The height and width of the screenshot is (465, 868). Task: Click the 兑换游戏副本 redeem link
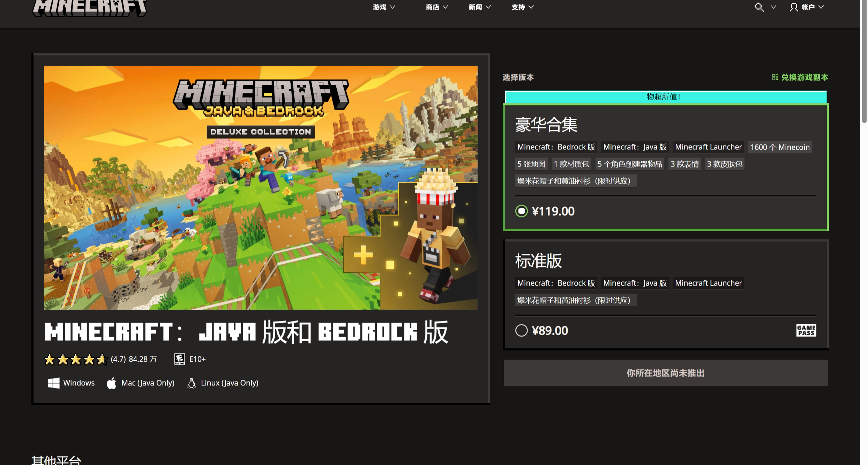tap(805, 77)
